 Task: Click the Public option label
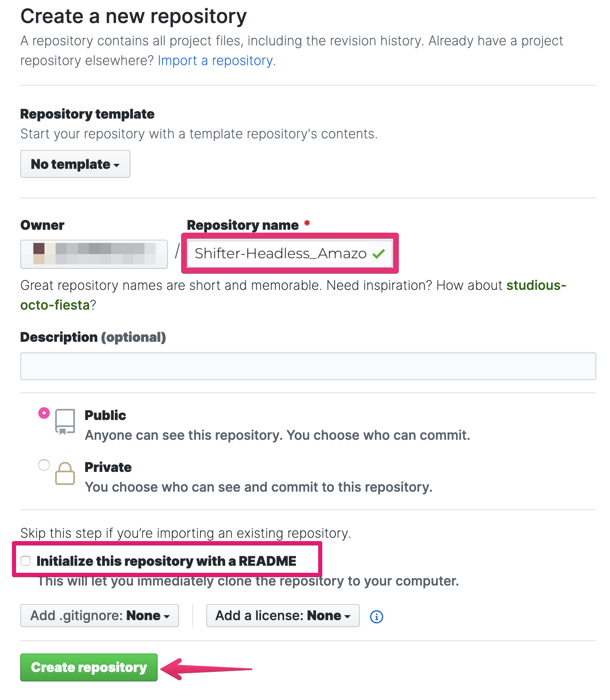point(105,415)
